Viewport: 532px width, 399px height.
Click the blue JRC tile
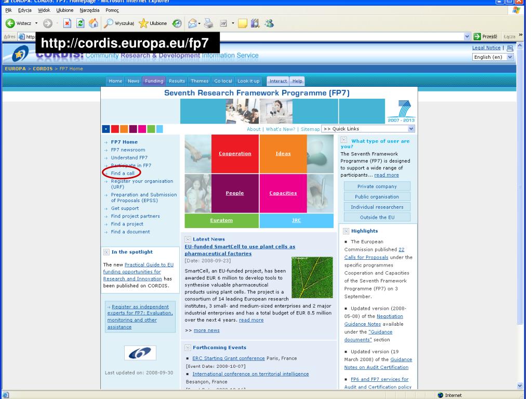(x=296, y=220)
